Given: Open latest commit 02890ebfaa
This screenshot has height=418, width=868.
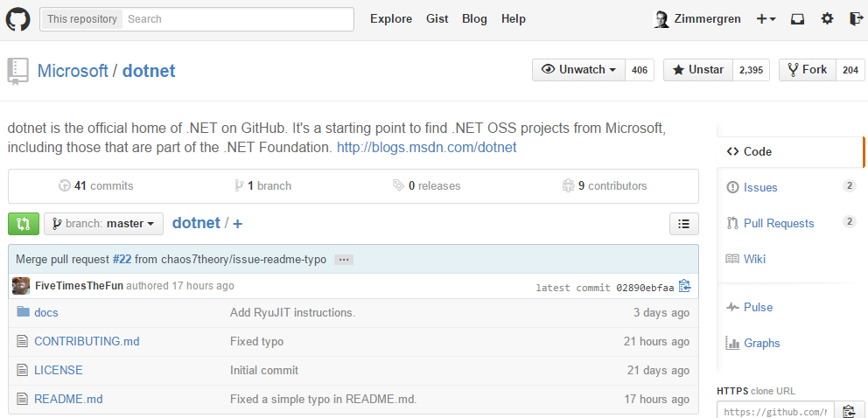Looking at the screenshot, I should 645,288.
